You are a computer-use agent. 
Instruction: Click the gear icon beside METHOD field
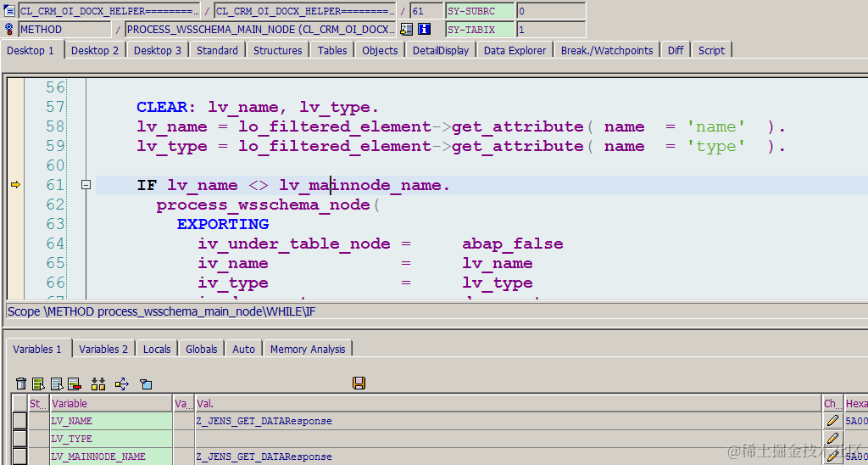tap(9, 29)
